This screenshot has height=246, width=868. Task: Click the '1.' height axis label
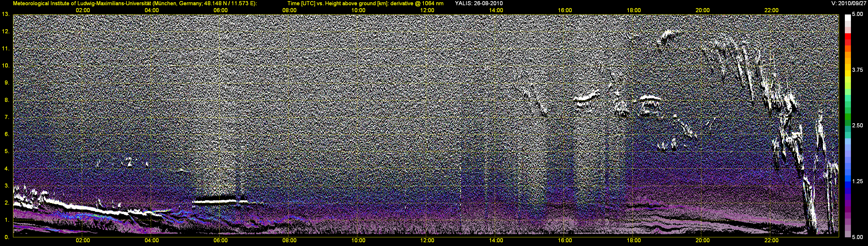pyautogui.click(x=7, y=220)
